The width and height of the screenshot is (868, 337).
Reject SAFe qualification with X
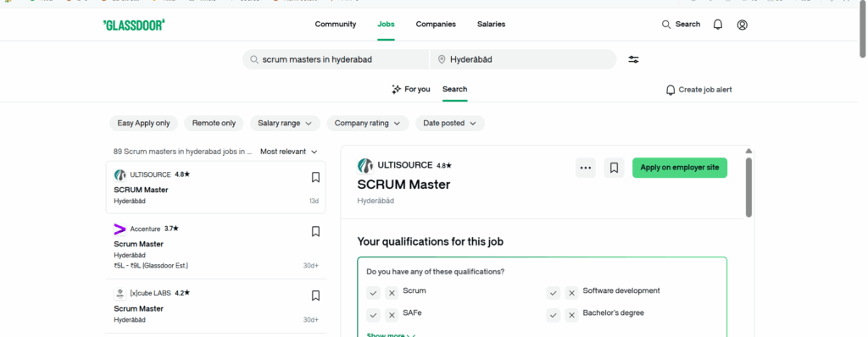point(392,315)
